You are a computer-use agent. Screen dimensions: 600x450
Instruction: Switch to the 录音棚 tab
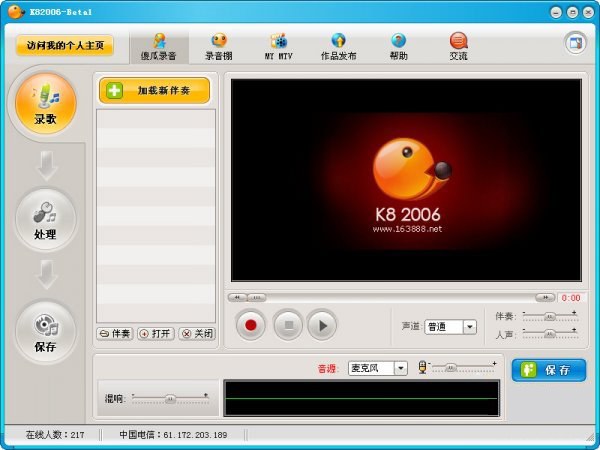coord(218,47)
